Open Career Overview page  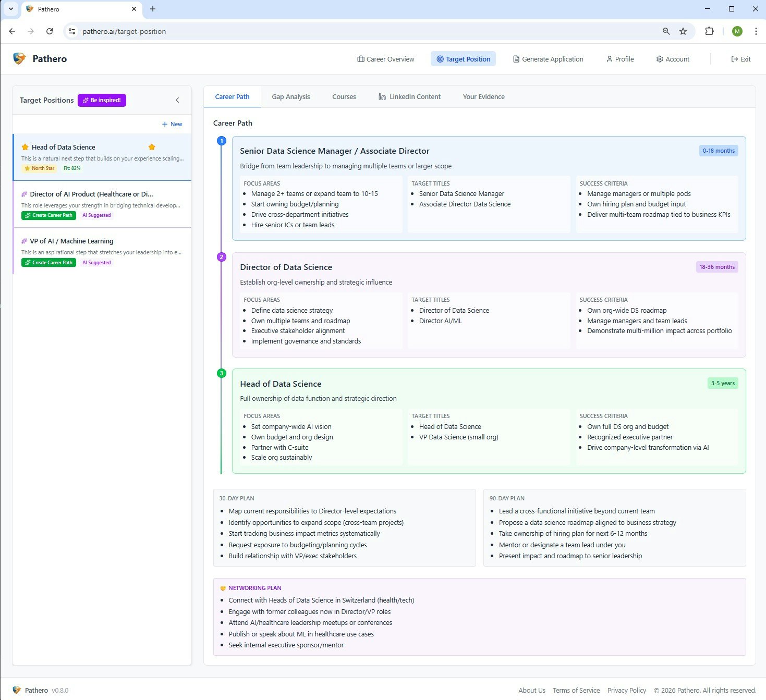click(x=386, y=59)
